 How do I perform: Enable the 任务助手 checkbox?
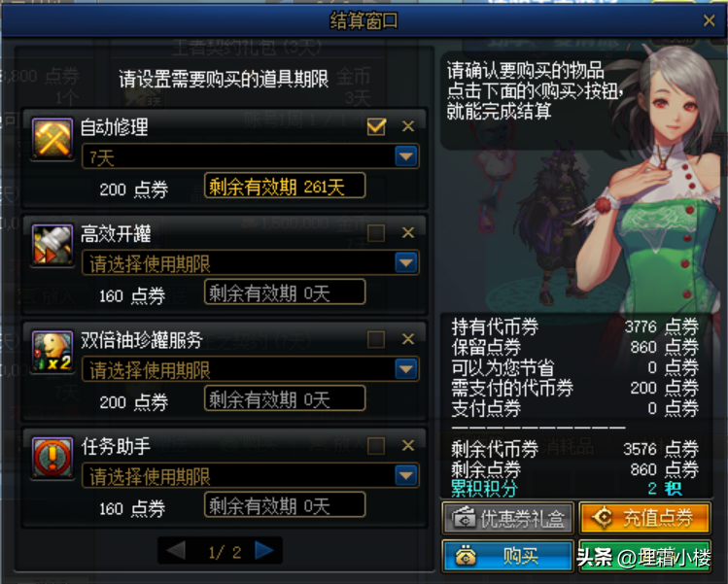tap(376, 446)
